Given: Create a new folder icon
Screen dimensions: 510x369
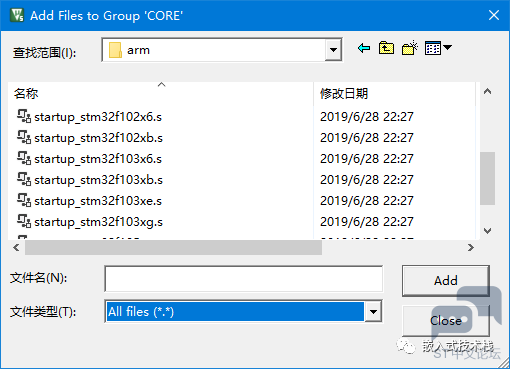Looking at the screenshot, I should click(410, 48).
